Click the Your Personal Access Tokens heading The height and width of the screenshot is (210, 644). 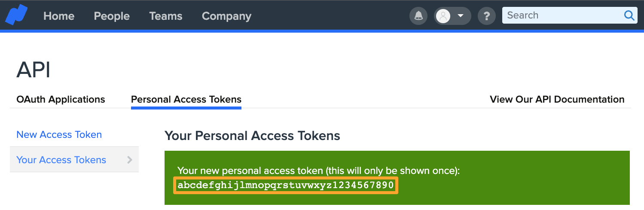point(252,136)
